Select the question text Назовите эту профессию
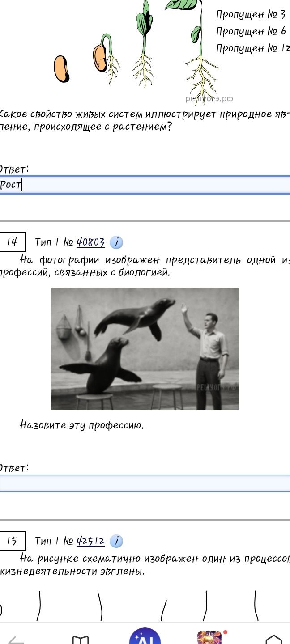This screenshot has height=644, width=290. pos(82,425)
